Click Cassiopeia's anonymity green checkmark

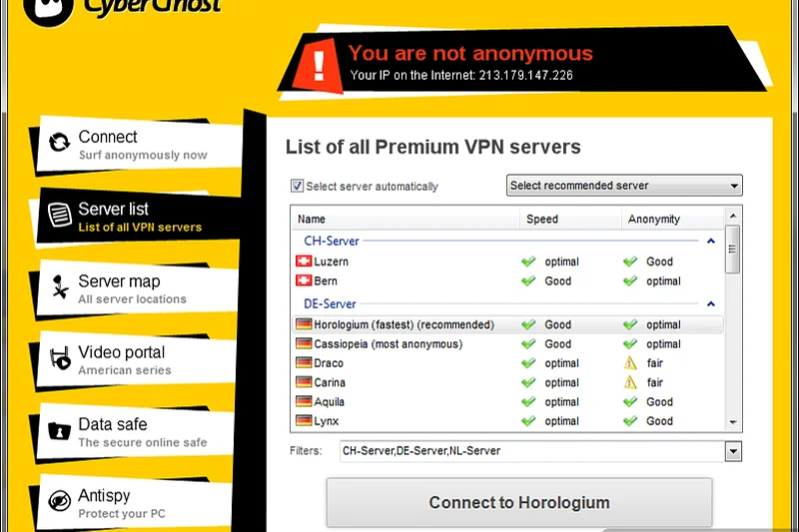[630, 344]
